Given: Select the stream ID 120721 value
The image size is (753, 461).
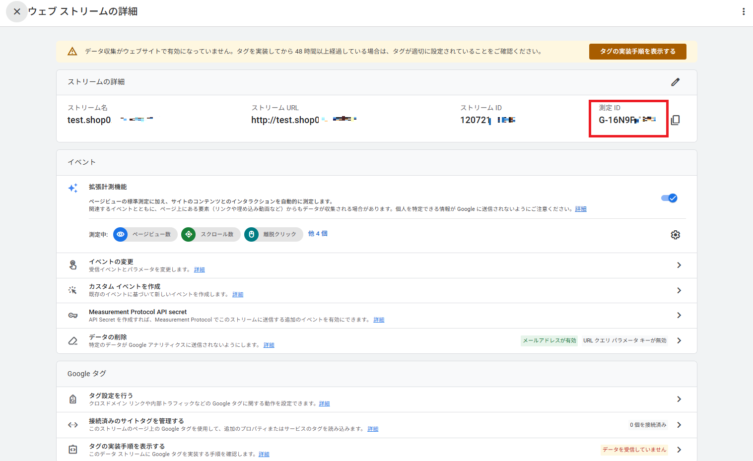Looking at the screenshot, I should point(475,120).
